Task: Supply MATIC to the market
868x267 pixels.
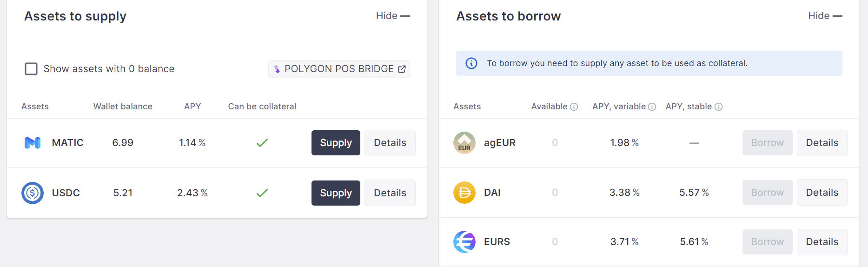Action: coord(336,143)
